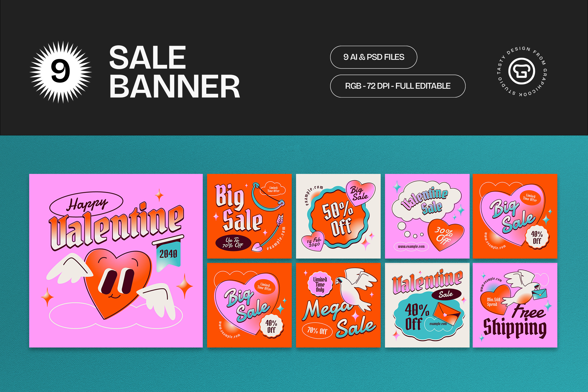Select the 50% Off banner thumbnail
This screenshot has width=588, height=392.
(x=338, y=216)
